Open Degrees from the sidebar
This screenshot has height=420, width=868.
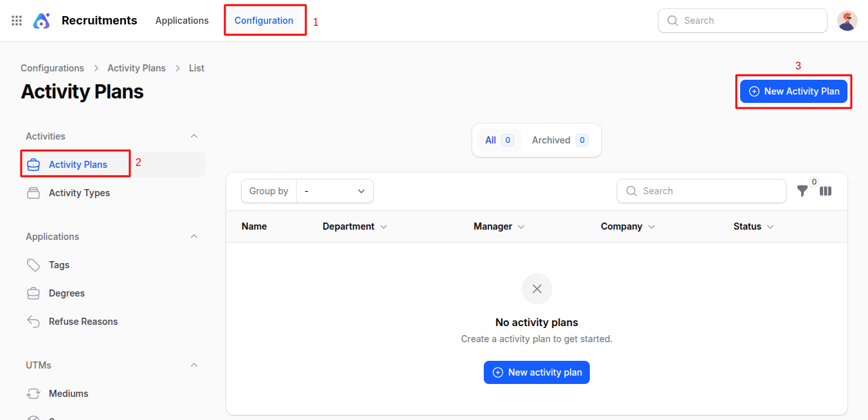pos(67,293)
